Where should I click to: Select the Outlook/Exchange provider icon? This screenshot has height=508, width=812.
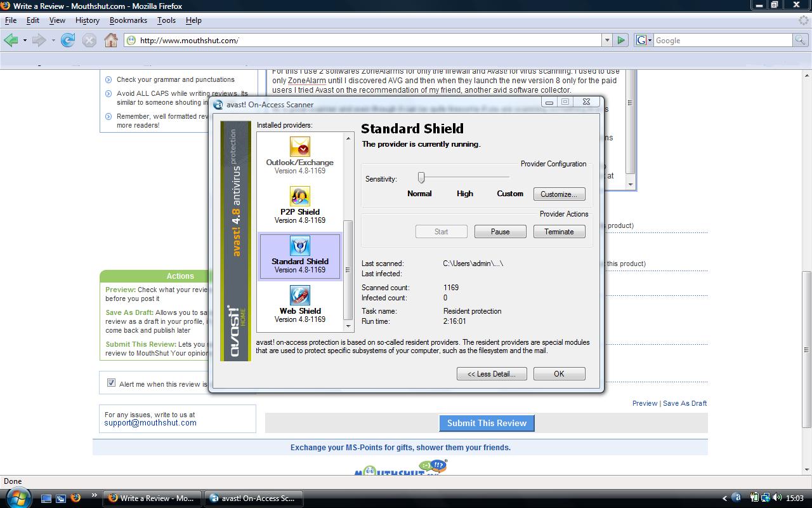[x=300, y=147]
